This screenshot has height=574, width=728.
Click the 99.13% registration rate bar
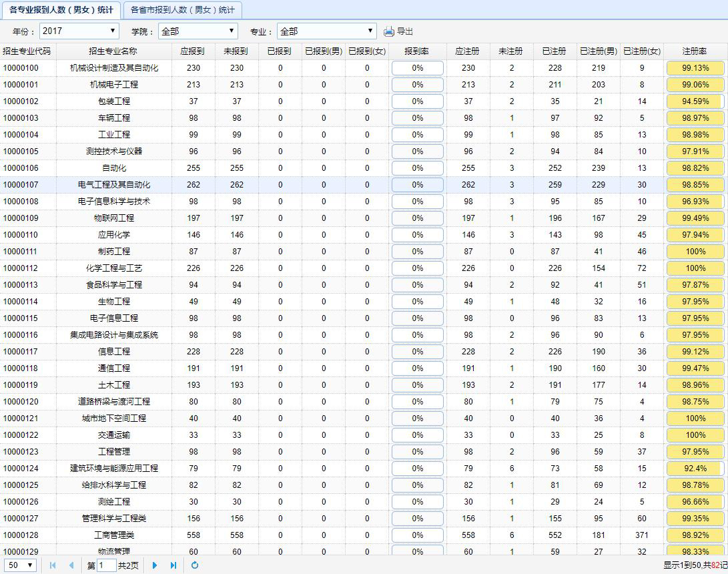click(695, 68)
